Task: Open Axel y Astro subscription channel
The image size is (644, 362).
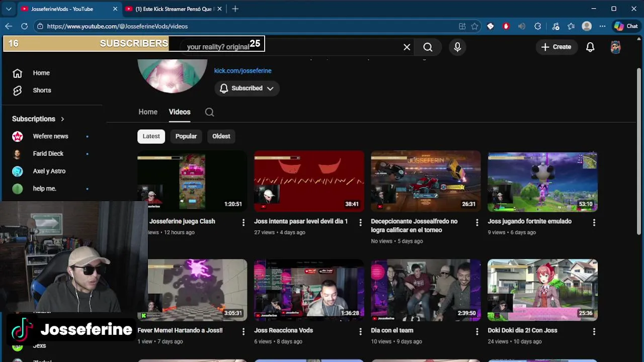Action: [50, 171]
